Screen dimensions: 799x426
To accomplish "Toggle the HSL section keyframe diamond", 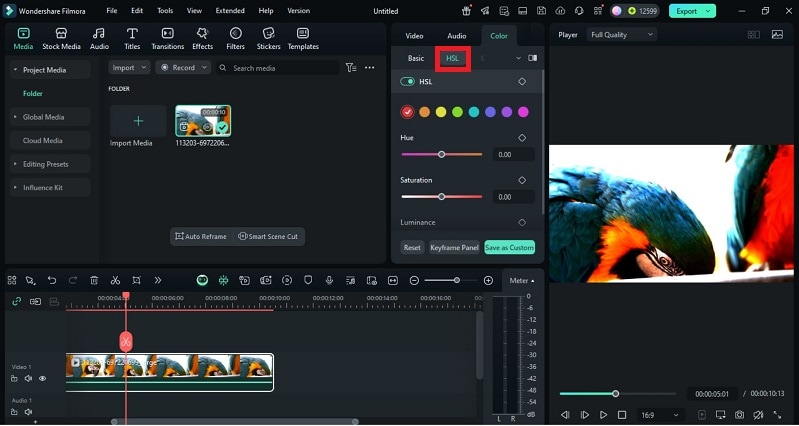I will point(522,82).
